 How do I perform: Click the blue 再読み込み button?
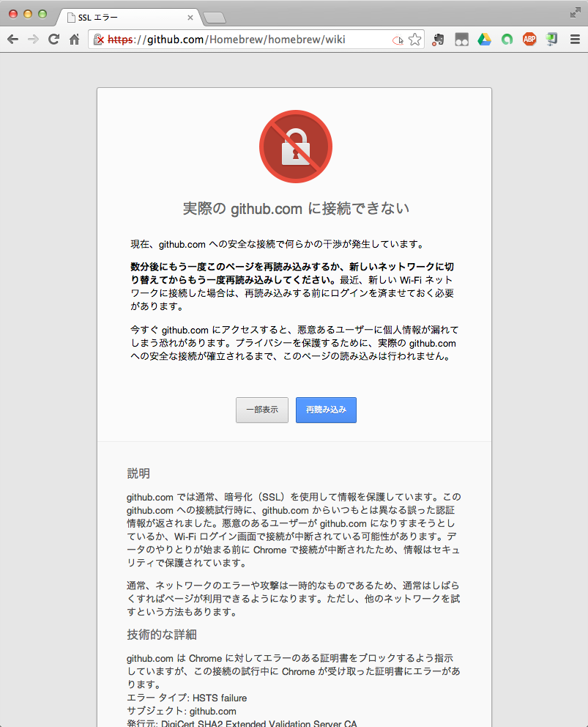pyautogui.click(x=326, y=410)
